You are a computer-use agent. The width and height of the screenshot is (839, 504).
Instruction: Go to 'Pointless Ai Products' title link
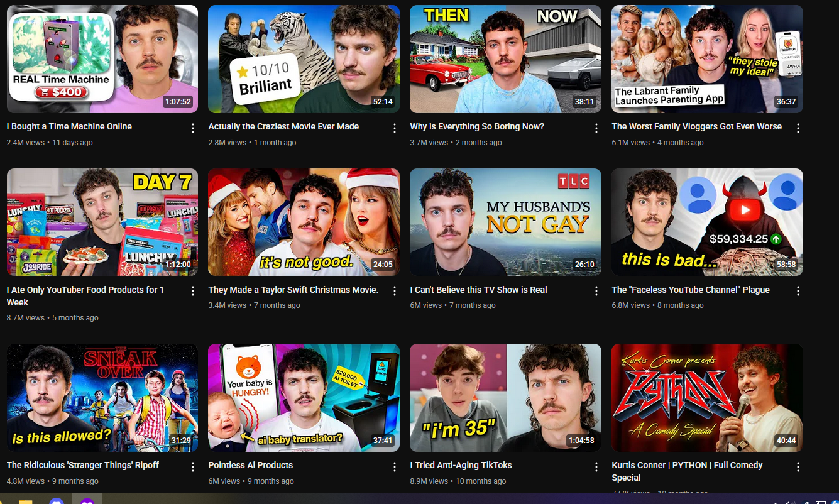point(251,465)
